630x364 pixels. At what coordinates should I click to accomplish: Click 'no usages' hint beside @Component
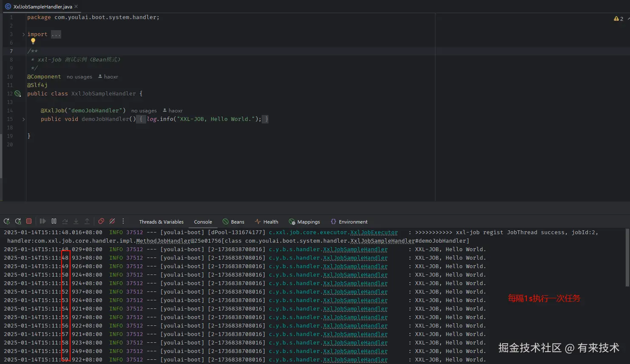point(79,77)
